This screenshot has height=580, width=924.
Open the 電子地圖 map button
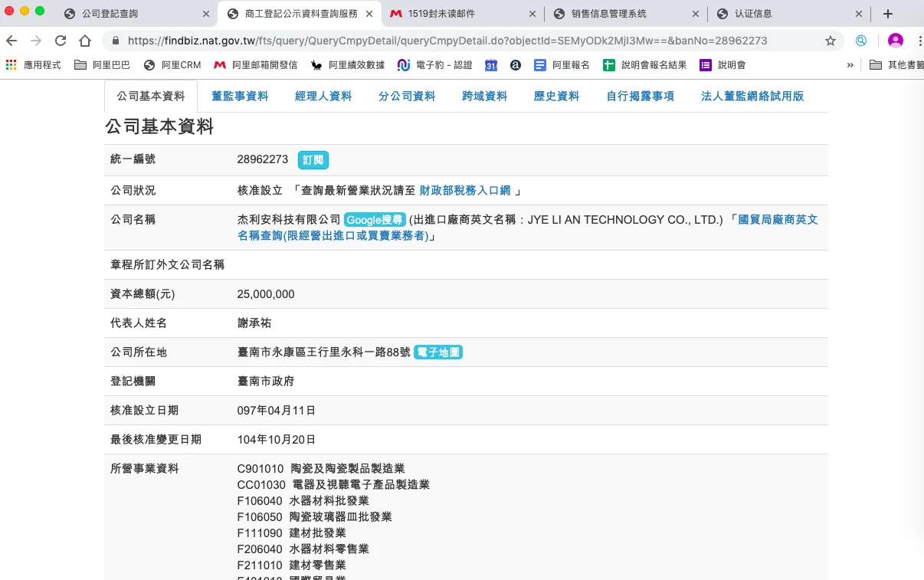[x=438, y=352]
